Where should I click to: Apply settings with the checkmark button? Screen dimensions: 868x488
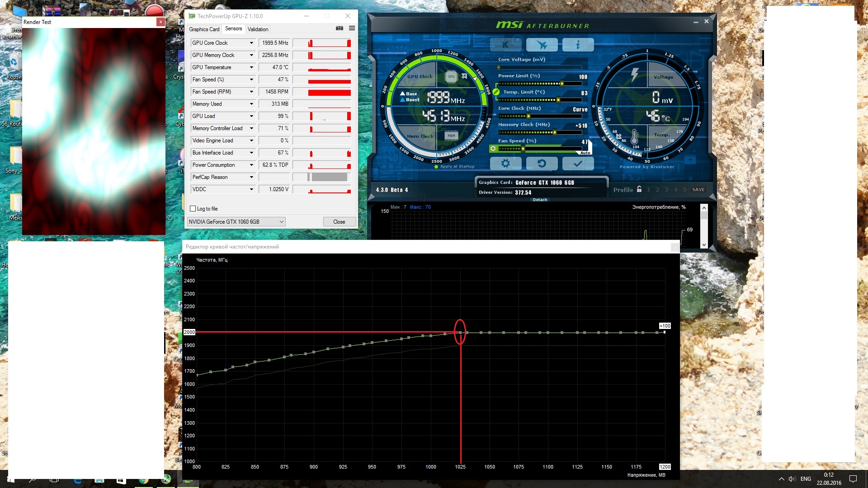(578, 164)
